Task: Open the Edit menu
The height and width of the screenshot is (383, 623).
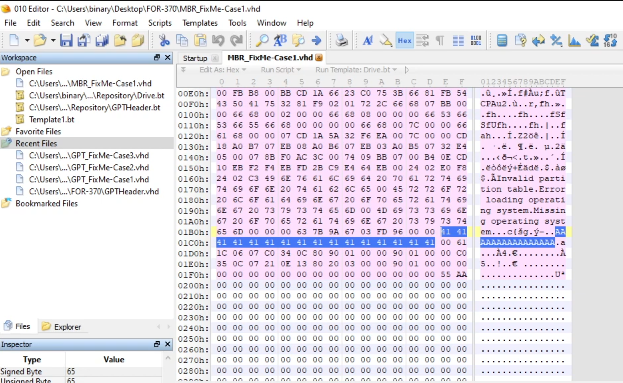Action: pos(33,23)
